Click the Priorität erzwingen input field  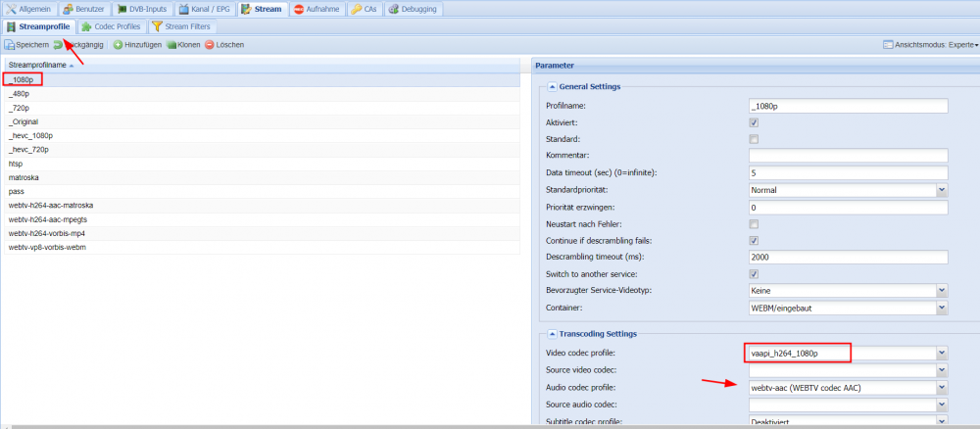[848, 207]
